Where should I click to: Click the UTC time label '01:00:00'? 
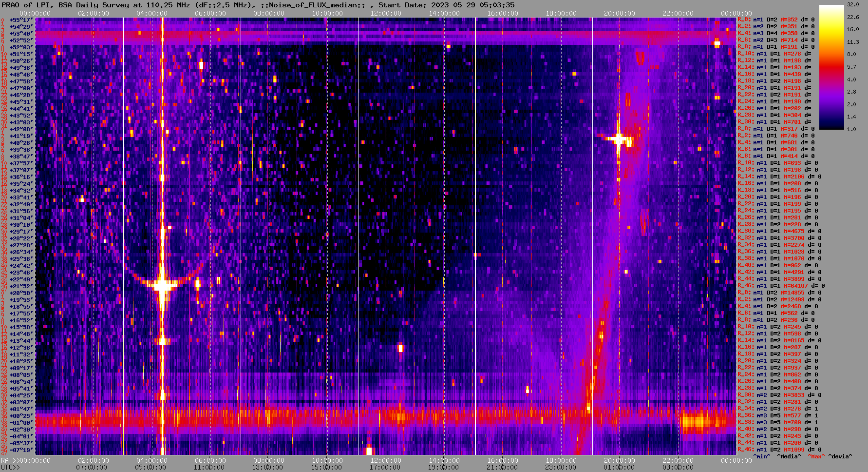point(619,467)
